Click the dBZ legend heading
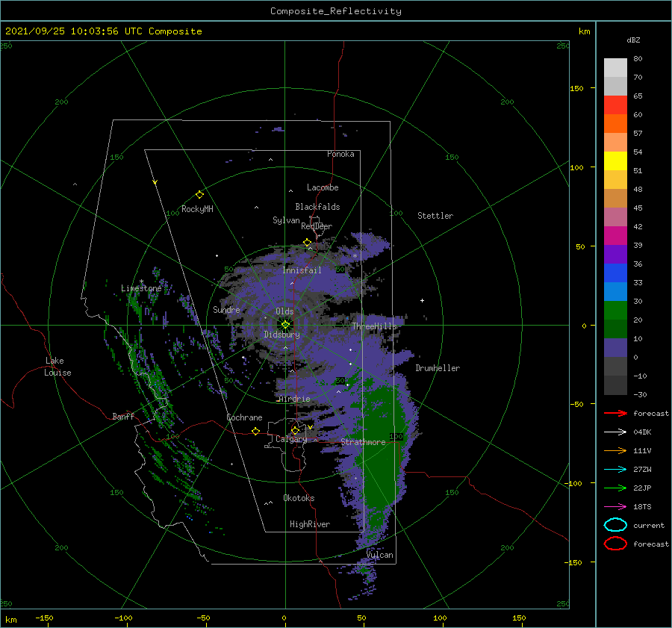672x628 pixels. click(x=633, y=40)
